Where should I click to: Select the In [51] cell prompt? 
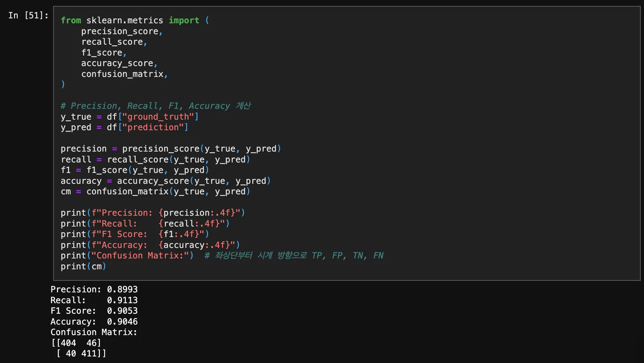pos(28,15)
